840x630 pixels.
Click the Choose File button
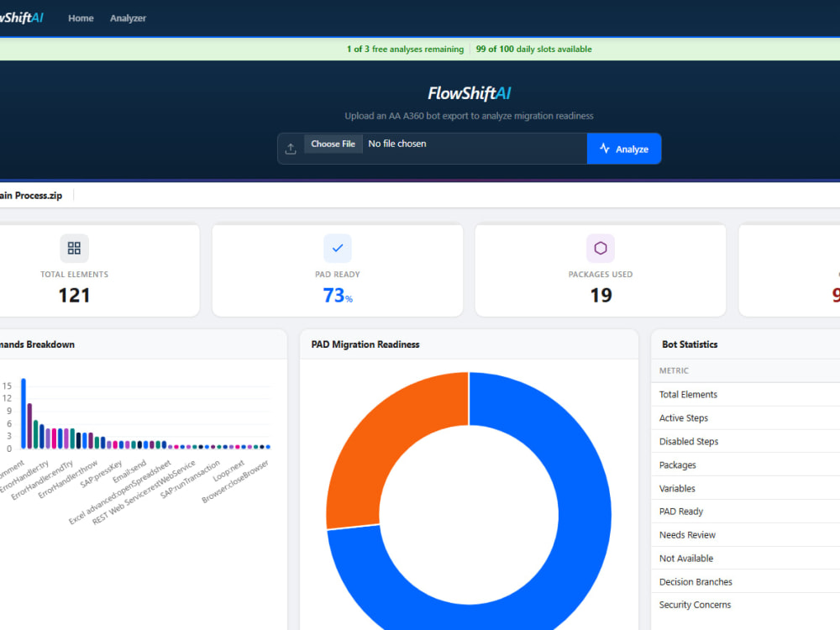point(333,144)
